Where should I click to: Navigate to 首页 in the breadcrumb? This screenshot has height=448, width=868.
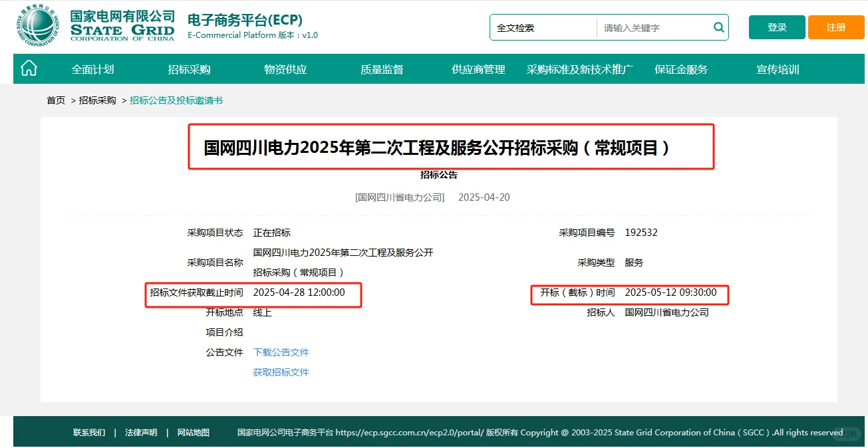pos(55,100)
